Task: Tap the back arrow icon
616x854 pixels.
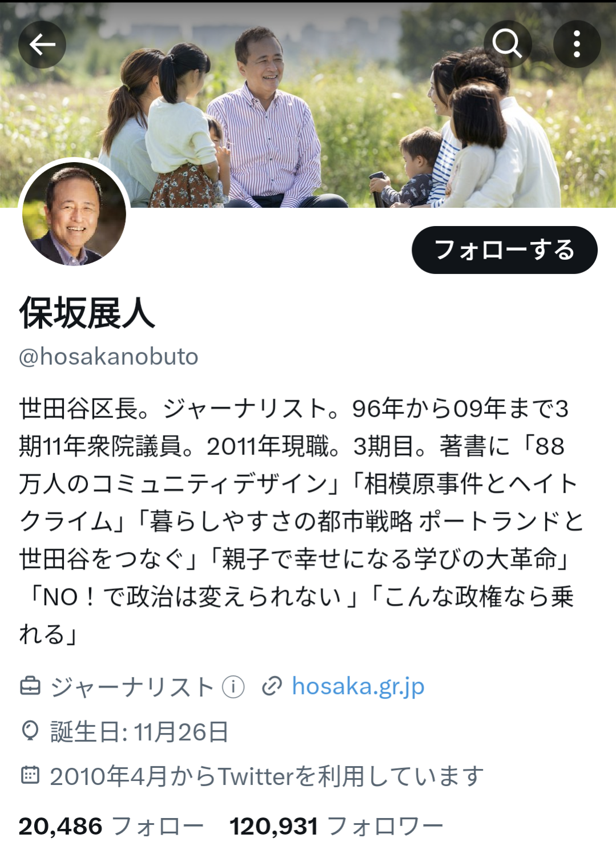Action: [42, 44]
